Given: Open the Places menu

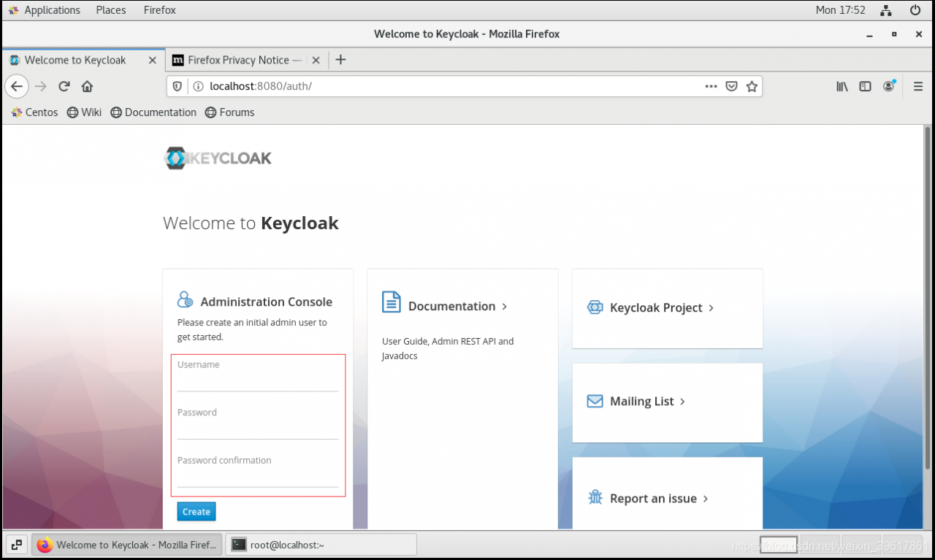Looking at the screenshot, I should (x=111, y=10).
